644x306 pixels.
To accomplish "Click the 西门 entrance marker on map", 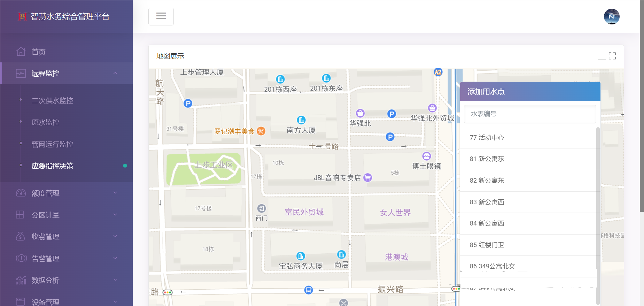I will (x=261, y=208).
